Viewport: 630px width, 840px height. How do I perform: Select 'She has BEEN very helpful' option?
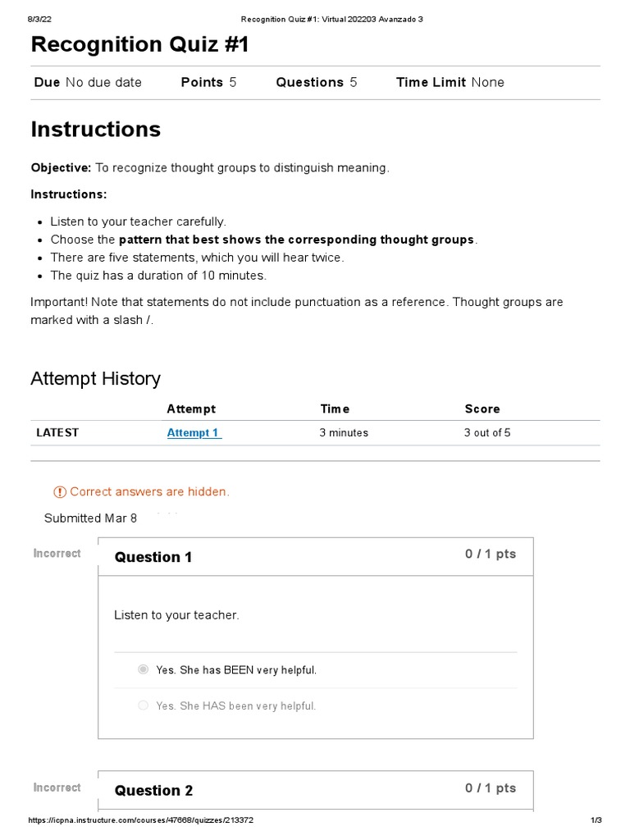tap(144, 669)
